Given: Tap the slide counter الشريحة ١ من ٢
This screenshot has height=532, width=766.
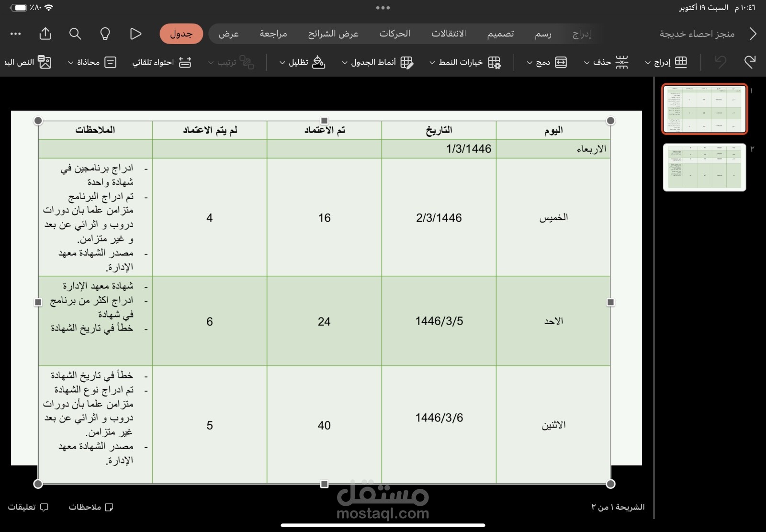Looking at the screenshot, I should [x=618, y=507].
